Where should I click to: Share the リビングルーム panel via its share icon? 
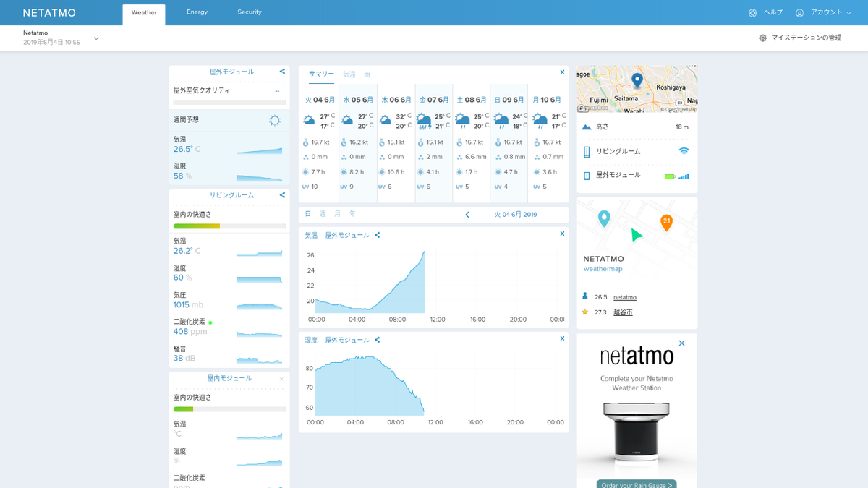(x=282, y=194)
